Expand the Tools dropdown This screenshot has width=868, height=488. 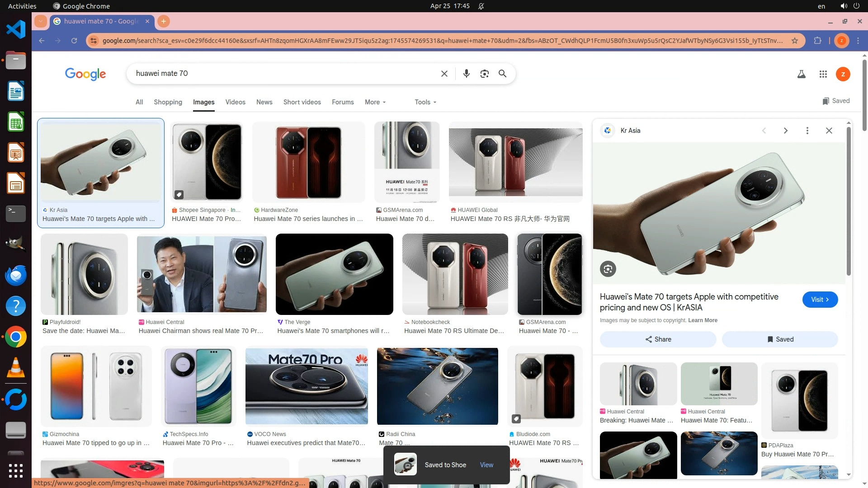(425, 102)
